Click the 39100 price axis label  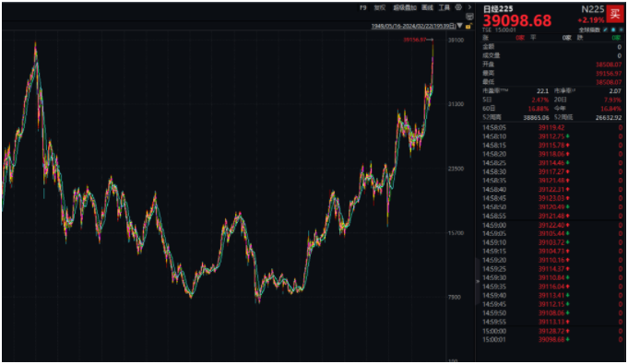point(456,40)
